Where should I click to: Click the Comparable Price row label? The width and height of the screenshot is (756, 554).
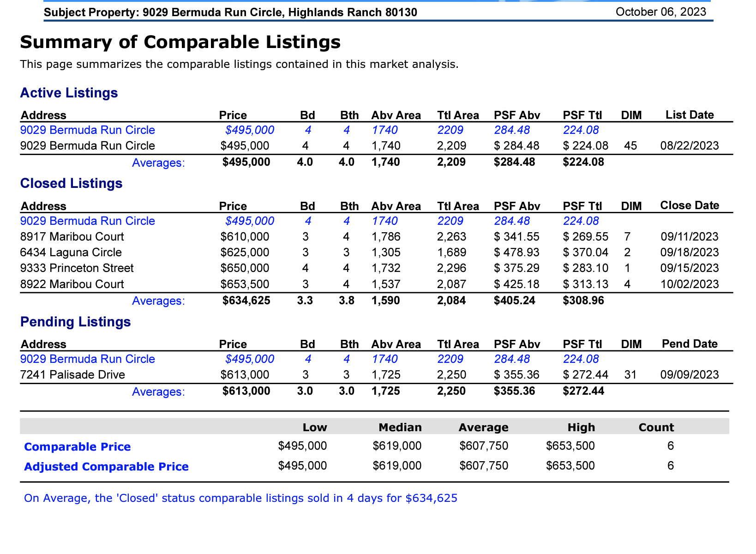coord(78,447)
